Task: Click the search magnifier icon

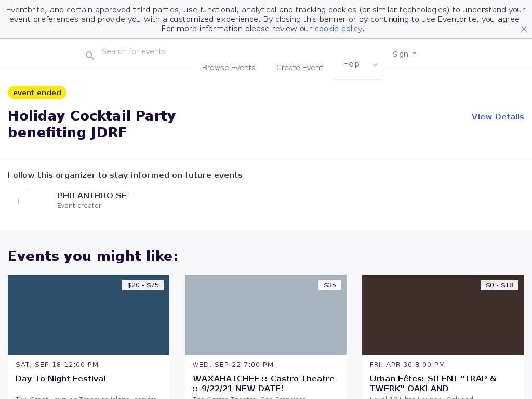Action: point(90,56)
